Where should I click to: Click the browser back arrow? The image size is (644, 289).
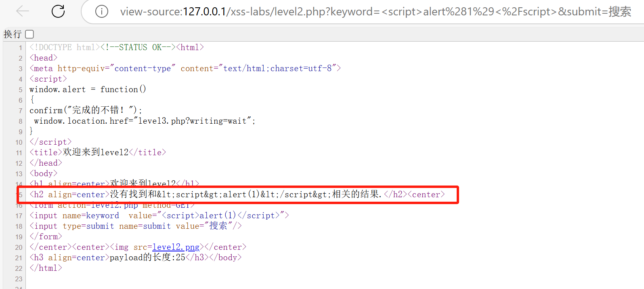tap(23, 11)
